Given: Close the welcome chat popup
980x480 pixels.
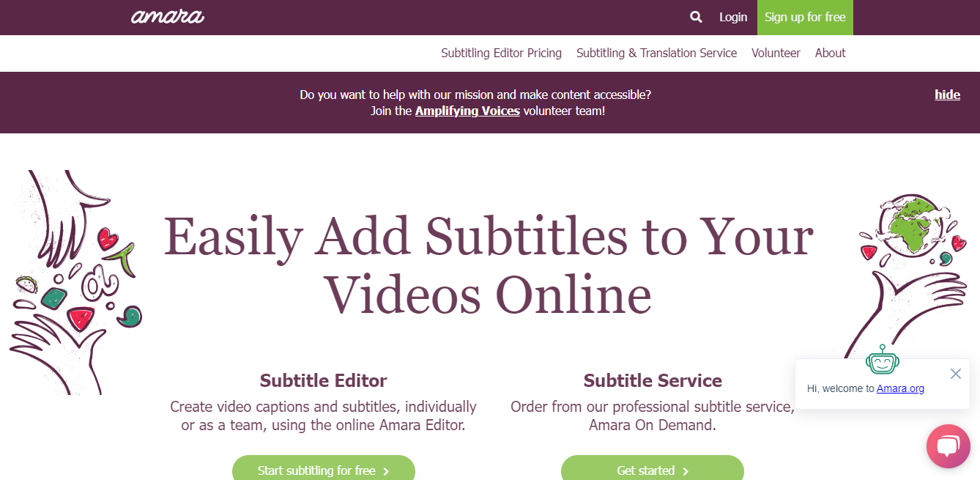Looking at the screenshot, I should [x=955, y=374].
